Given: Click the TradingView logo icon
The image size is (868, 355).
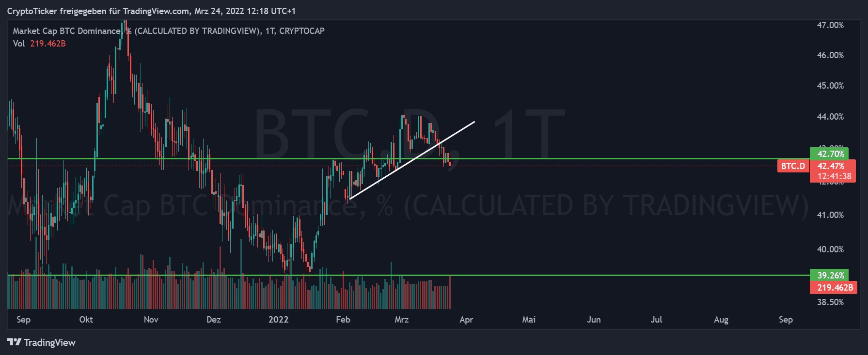Looking at the screenshot, I should (x=14, y=342).
